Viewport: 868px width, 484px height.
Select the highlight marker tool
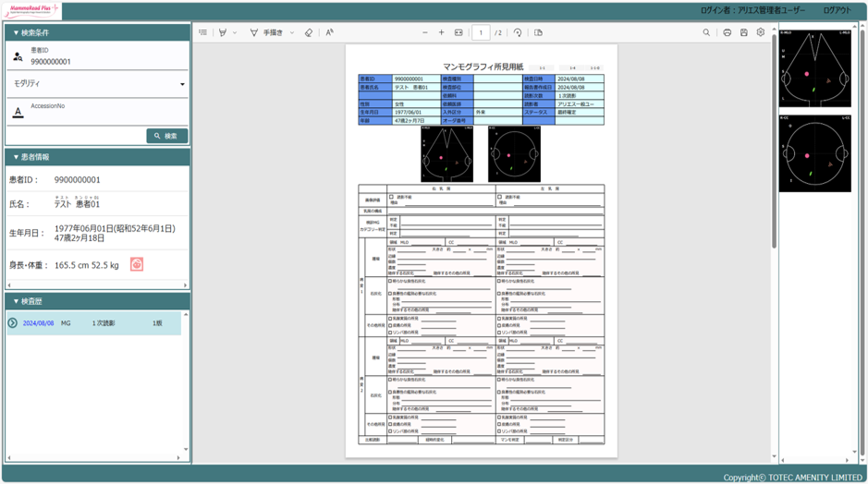coord(223,32)
